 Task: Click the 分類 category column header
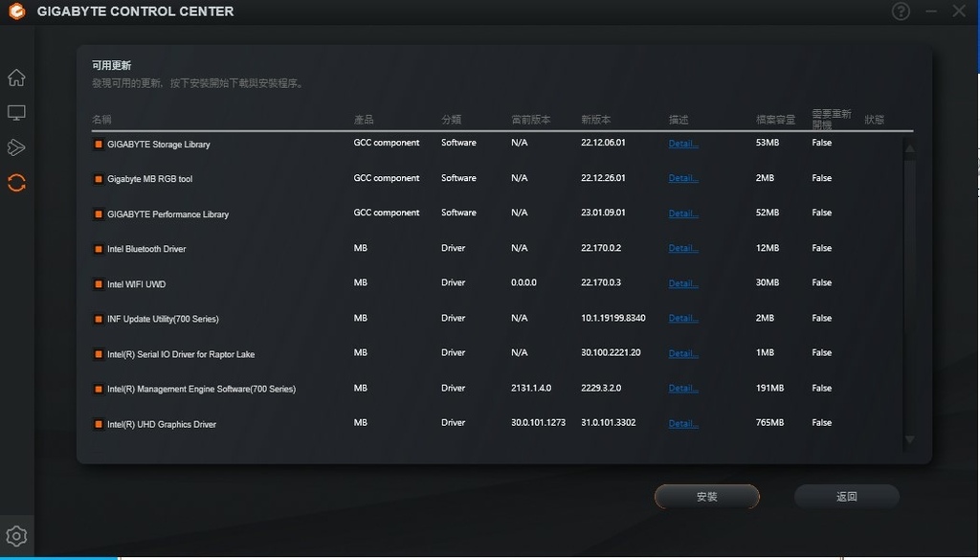click(452, 120)
